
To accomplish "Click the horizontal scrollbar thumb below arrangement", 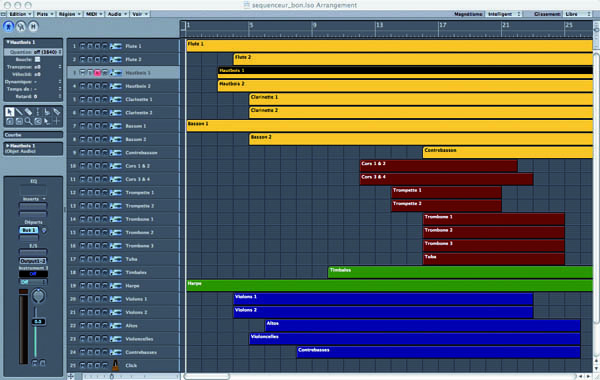I will coord(207,377).
